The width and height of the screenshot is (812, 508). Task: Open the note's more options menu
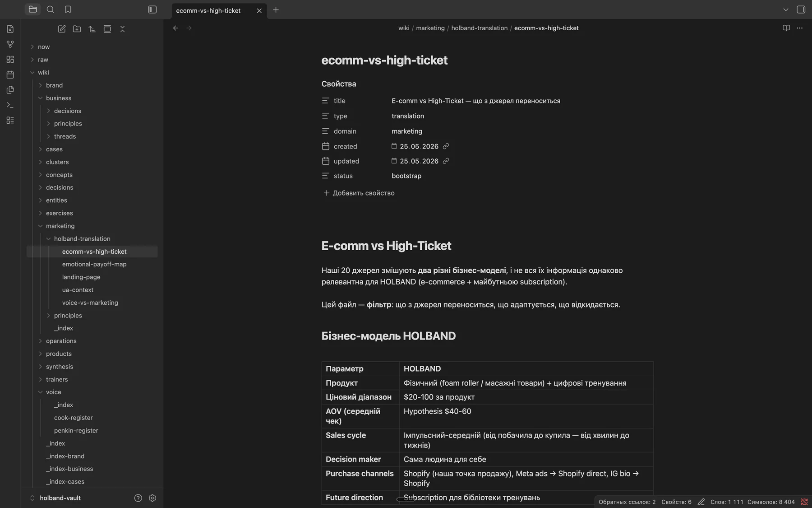tap(800, 28)
